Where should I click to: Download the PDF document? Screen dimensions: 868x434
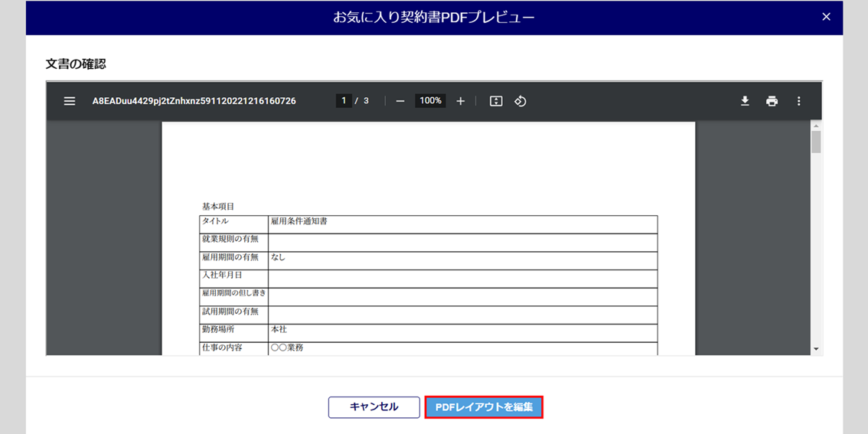(745, 101)
